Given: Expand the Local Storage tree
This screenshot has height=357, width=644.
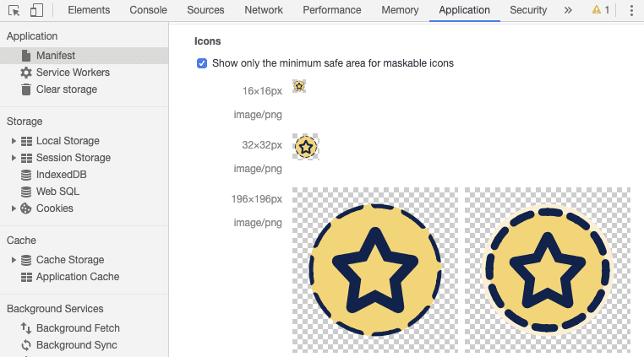Looking at the screenshot, I should click(x=14, y=141).
